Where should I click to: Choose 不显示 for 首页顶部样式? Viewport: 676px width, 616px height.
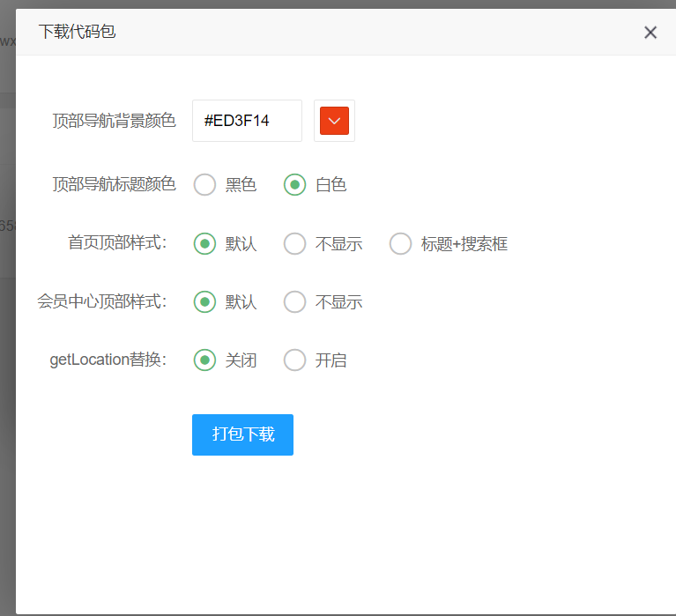point(295,244)
